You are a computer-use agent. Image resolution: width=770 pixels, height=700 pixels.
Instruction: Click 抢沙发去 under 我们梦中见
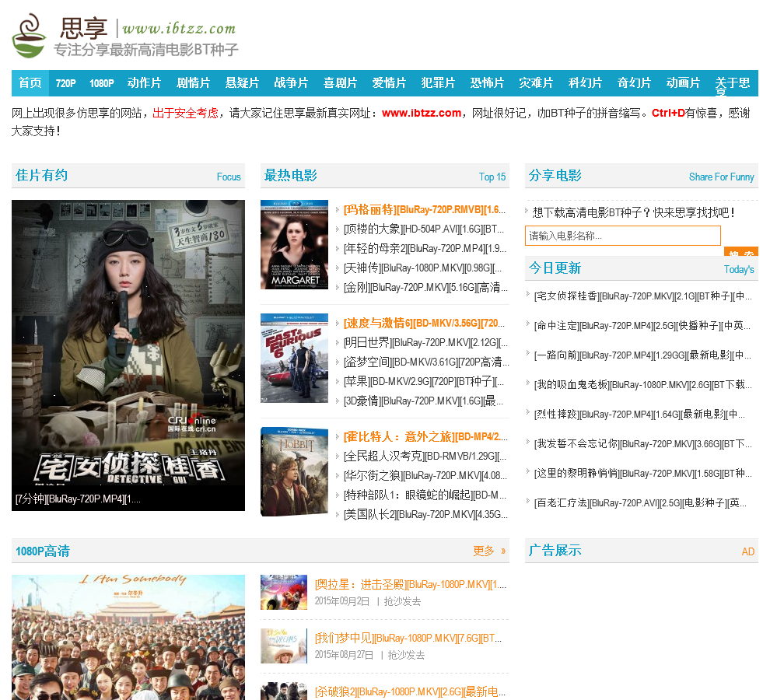[x=406, y=655]
